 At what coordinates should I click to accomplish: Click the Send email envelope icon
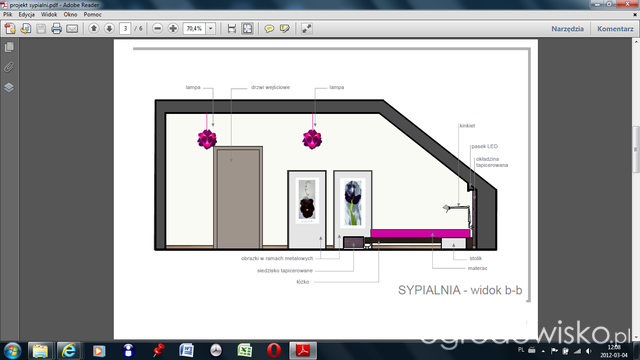click(x=72, y=29)
